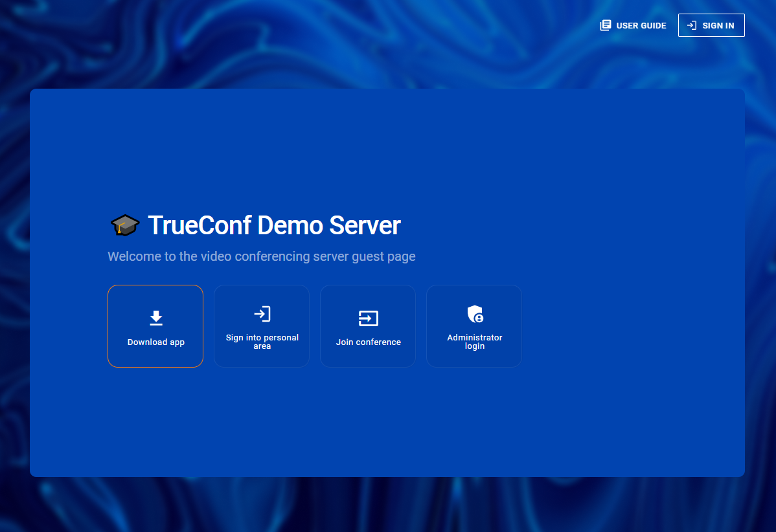This screenshot has width=776, height=532.
Task: Click the "Sign into personal area" caption
Action: [x=262, y=342]
